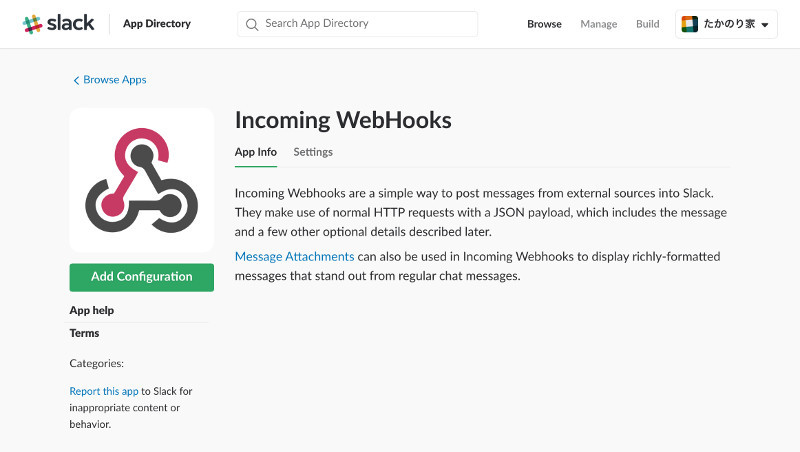The width and height of the screenshot is (800, 452).
Task: Go to the Build page
Action: click(647, 24)
